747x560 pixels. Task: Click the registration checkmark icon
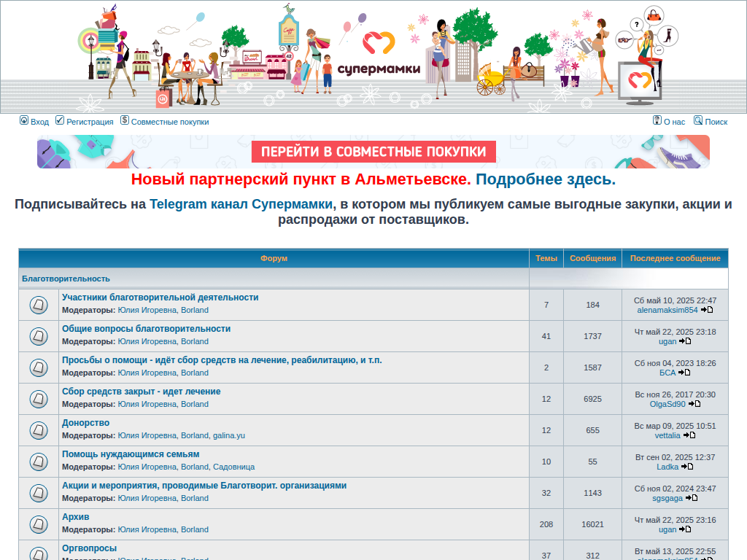pyautogui.click(x=60, y=120)
